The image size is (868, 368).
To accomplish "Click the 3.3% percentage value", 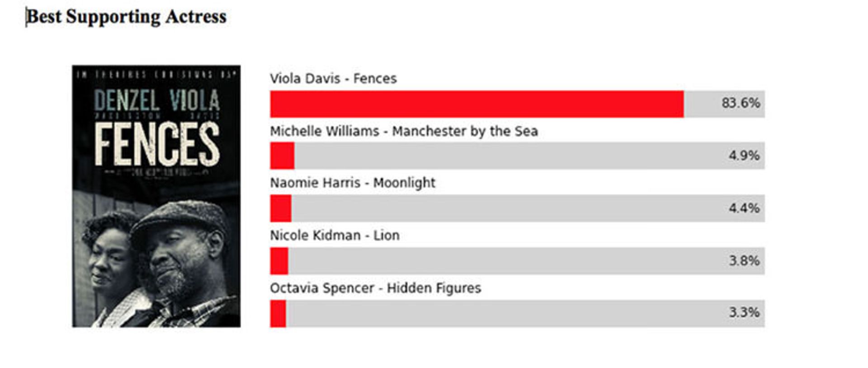I will [x=744, y=312].
